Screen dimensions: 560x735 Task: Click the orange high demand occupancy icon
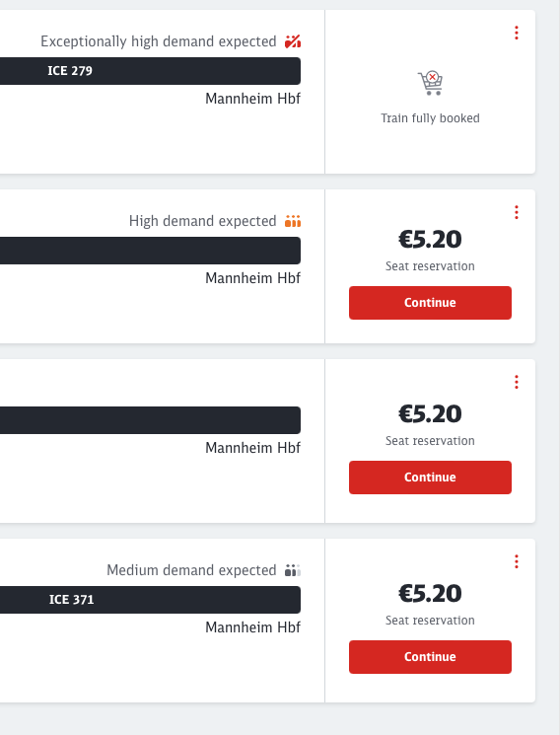click(293, 221)
